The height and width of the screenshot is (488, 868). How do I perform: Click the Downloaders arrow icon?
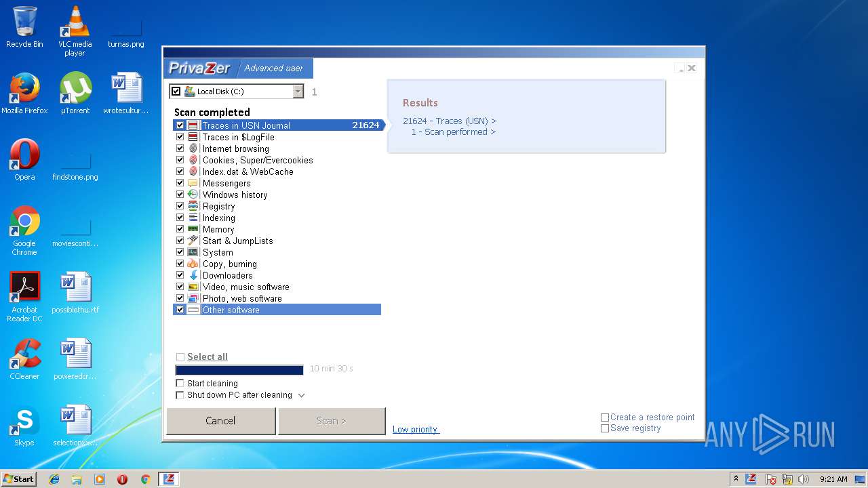[193, 275]
